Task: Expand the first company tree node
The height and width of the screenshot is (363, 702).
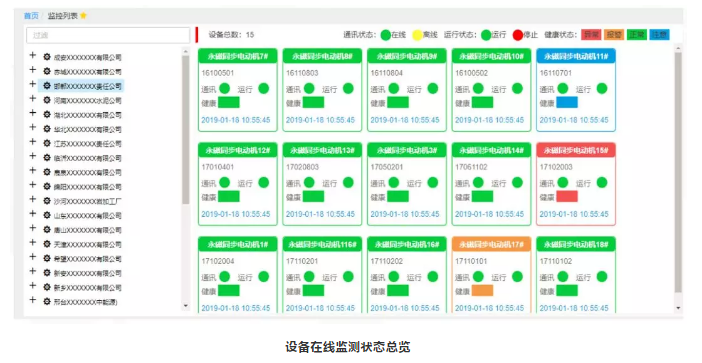Action: (x=33, y=56)
